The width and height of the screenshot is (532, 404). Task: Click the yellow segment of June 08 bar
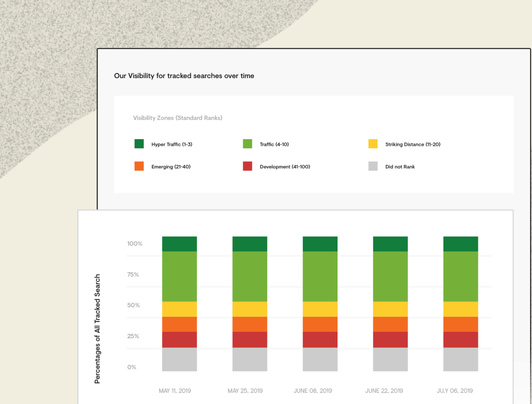point(320,309)
